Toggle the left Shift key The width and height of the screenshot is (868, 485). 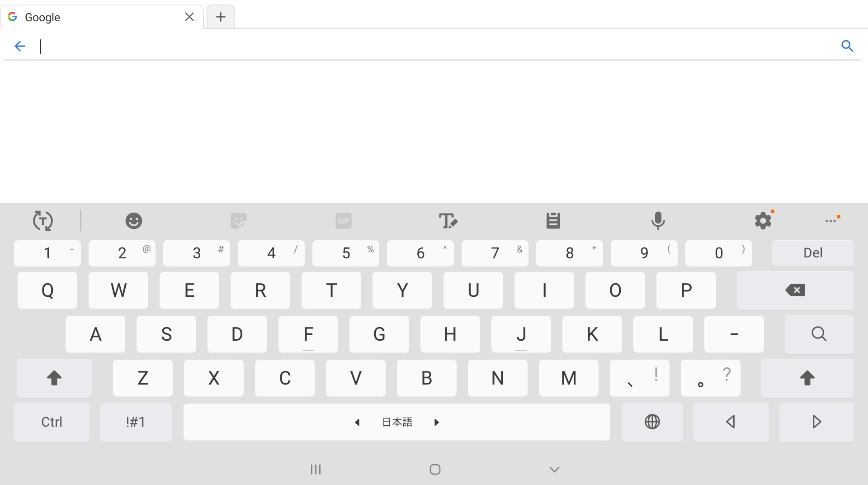coord(54,378)
